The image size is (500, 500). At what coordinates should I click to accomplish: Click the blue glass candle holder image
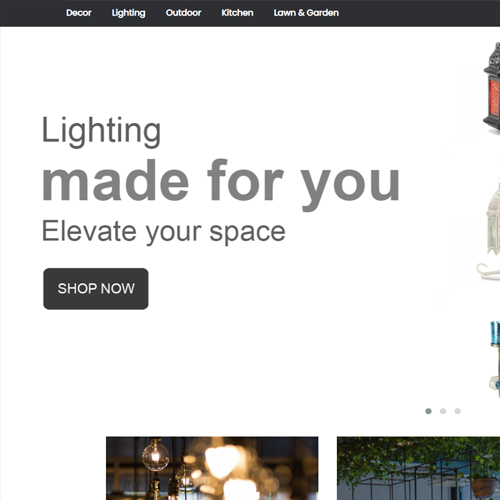tap(495, 358)
